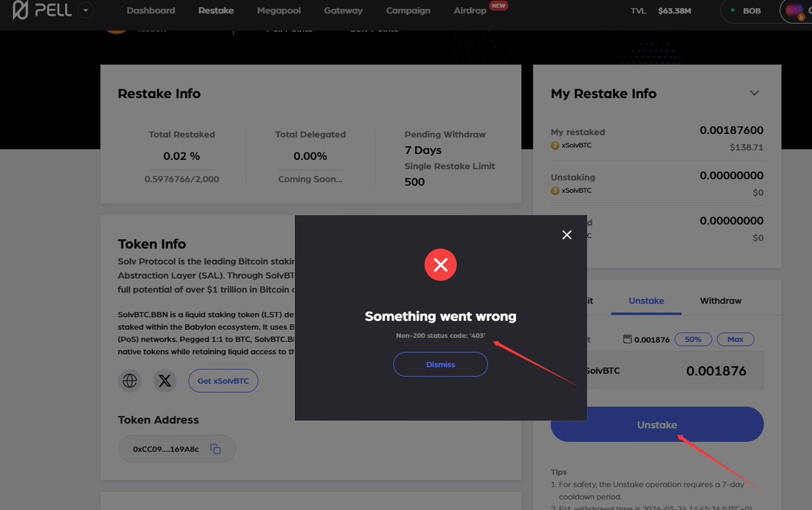
Task: Open the Campaign page
Action: coord(408,11)
